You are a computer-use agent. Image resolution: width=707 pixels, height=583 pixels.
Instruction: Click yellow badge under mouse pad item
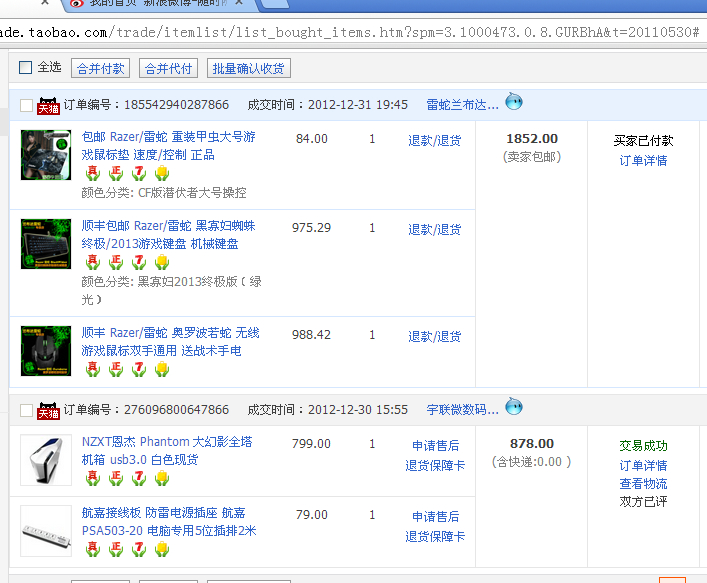162,173
